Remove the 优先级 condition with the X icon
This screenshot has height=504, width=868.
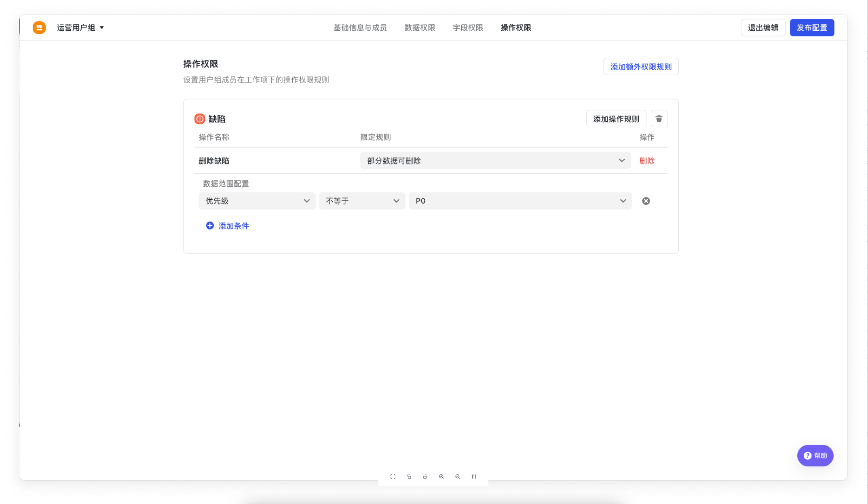(646, 201)
